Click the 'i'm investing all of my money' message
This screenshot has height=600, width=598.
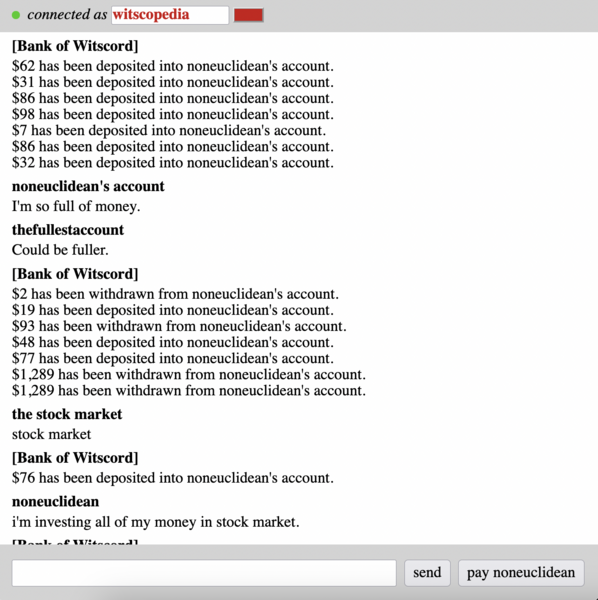coord(156,522)
